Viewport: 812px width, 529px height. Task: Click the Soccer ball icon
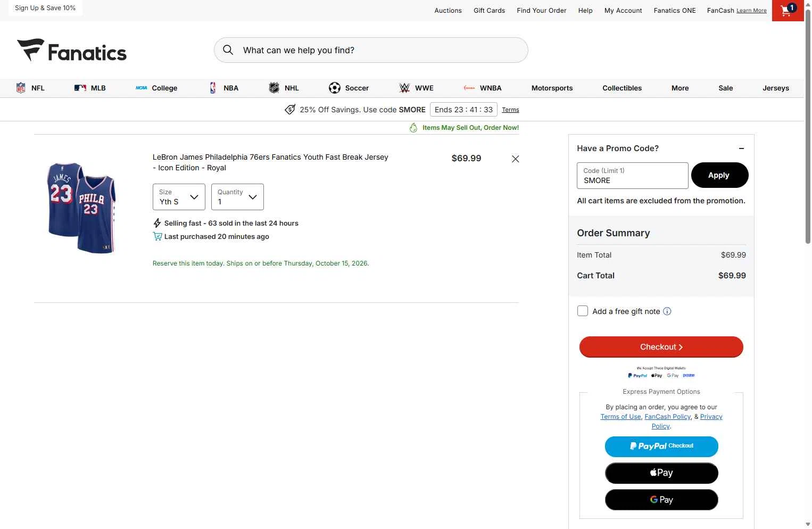pyautogui.click(x=335, y=88)
